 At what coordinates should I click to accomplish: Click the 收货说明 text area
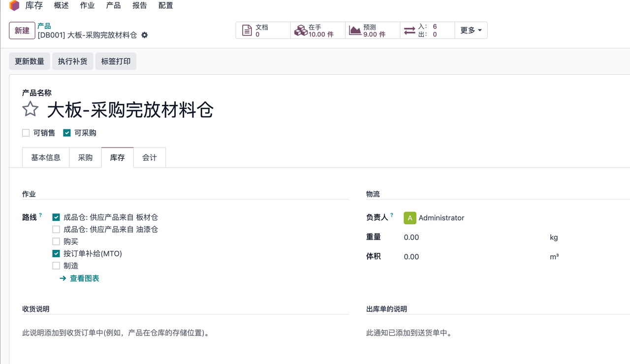[x=186, y=333]
